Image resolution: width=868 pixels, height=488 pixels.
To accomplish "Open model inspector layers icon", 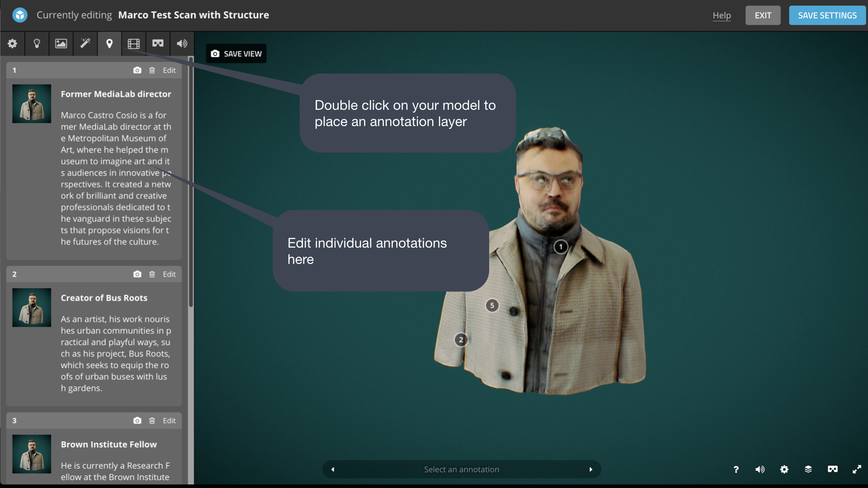I will click(x=808, y=469).
